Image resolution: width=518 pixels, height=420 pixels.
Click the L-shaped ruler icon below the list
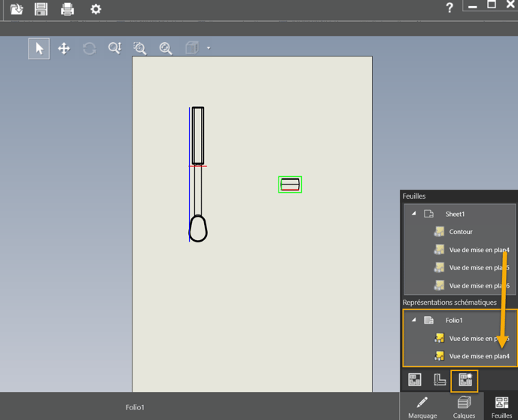(x=440, y=379)
